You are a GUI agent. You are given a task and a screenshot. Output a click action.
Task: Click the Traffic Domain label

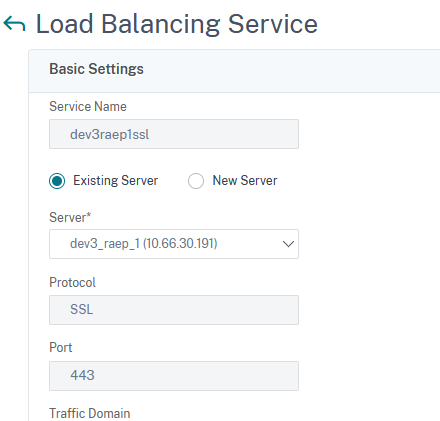point(90,413)
